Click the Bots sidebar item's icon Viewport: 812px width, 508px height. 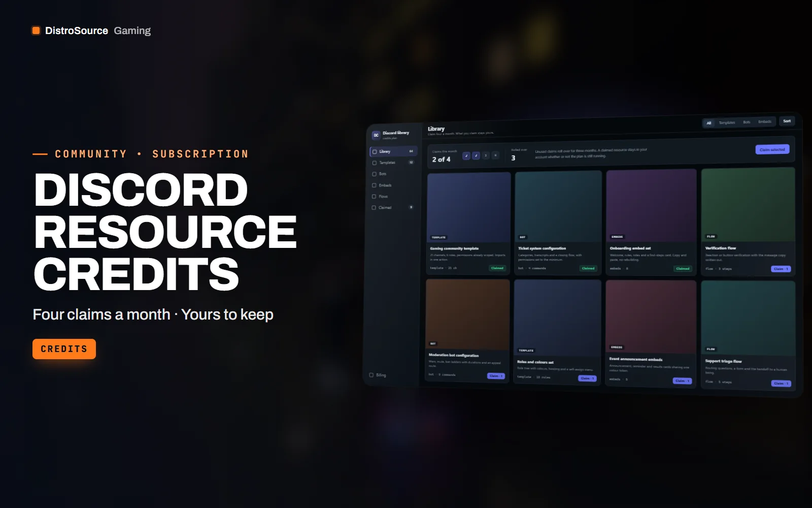[375, 174]
